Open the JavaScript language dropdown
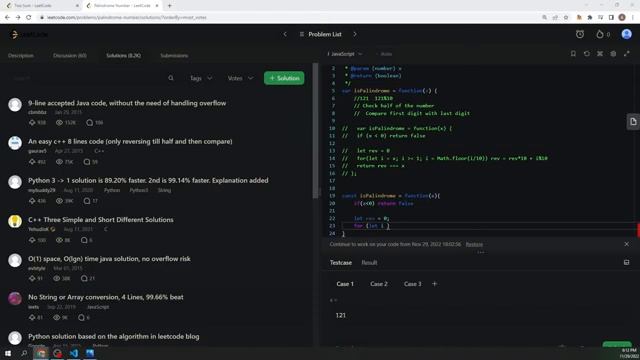This screenshot has width=640, height=360. [345, 54]
